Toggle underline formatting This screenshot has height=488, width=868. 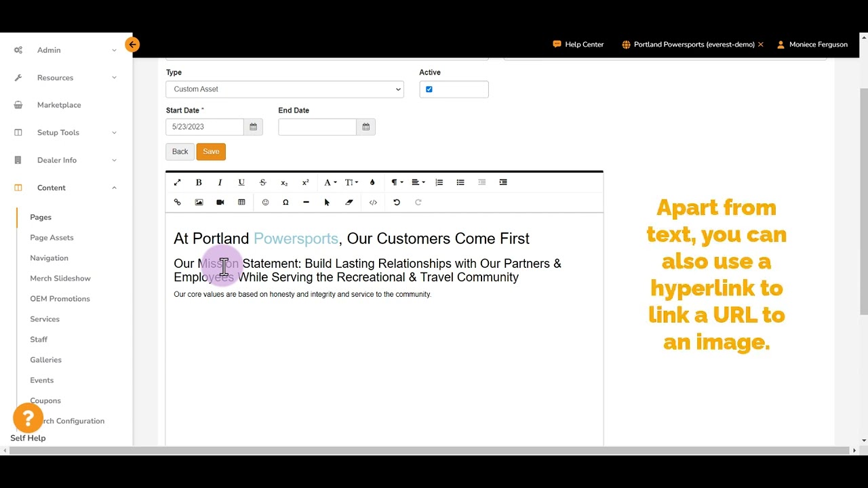click(241, 182)
